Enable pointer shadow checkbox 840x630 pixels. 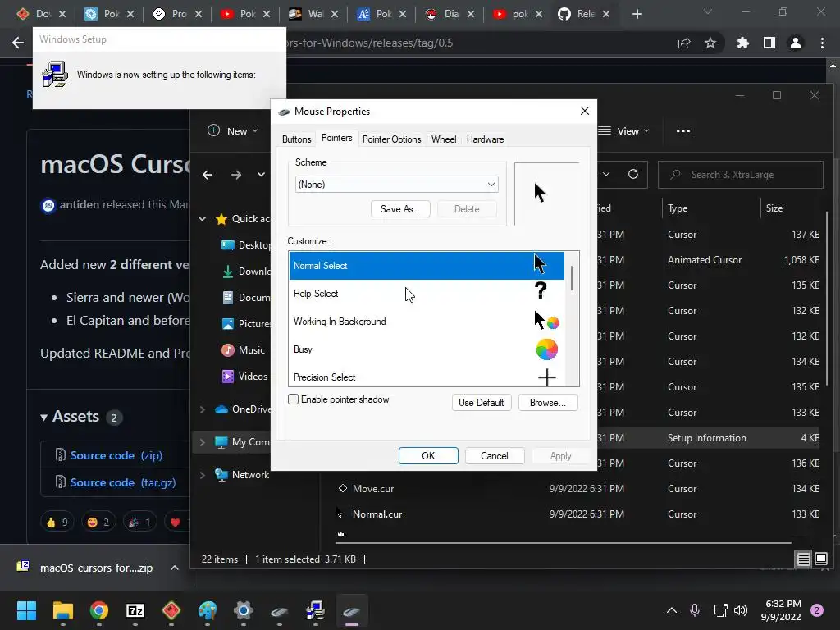click(293, 399)
